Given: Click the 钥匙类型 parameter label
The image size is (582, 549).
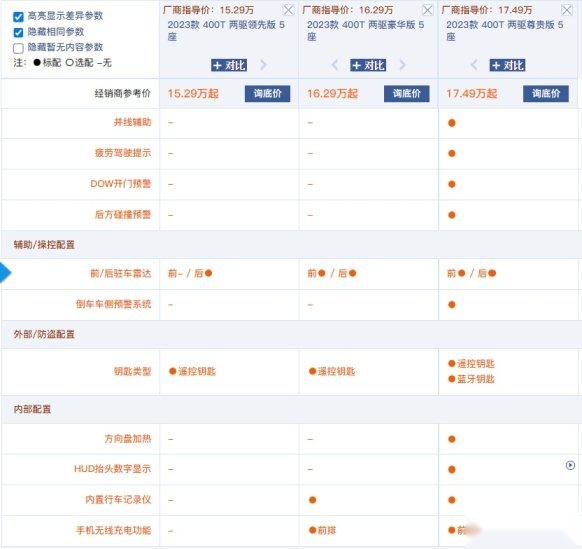Looking at the screenshot, I should tap(133, 371).
